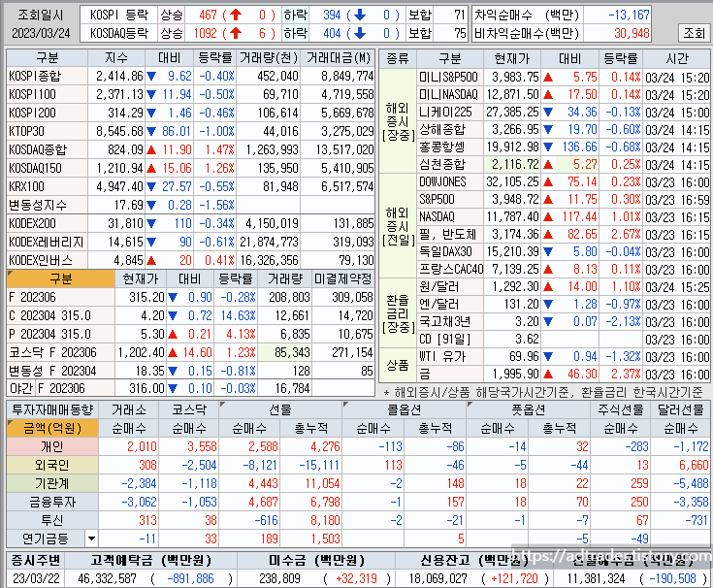Select the 미니S&P500 row label
Image resolution: width=713 pixels, height=588 pixels.
449,77
